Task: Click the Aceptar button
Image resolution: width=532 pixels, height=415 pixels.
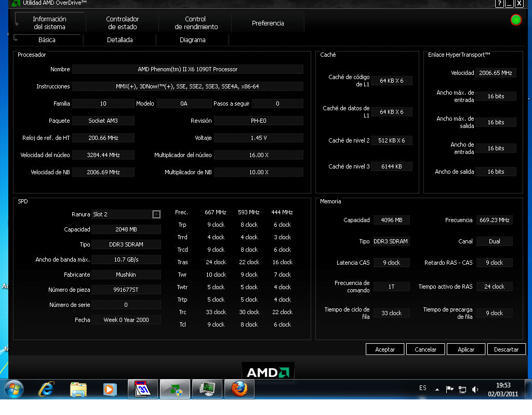Action: (x=385, y=349)
